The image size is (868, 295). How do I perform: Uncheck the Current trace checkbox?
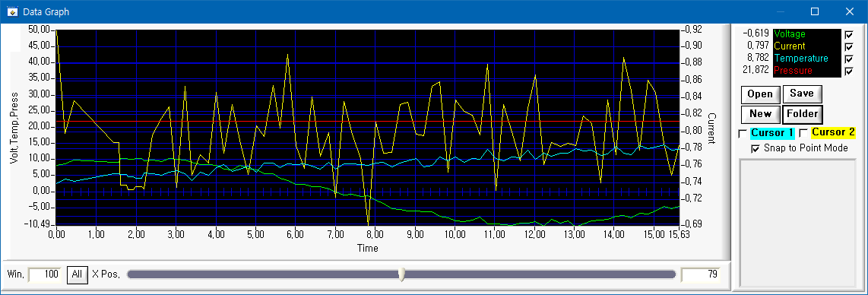tap(850, 46)
